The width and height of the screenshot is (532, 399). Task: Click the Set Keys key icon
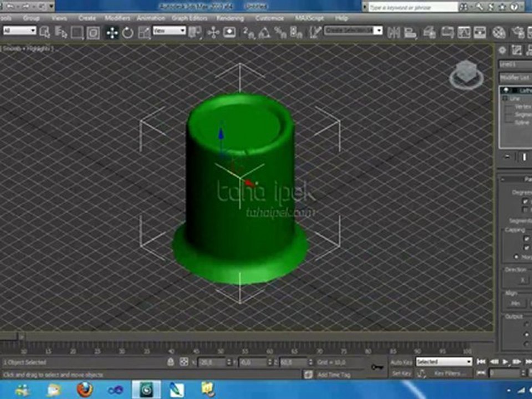click(x=377, y=367)
